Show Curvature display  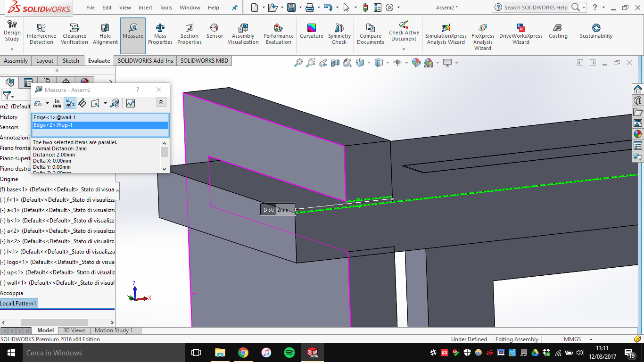(312, 31)
